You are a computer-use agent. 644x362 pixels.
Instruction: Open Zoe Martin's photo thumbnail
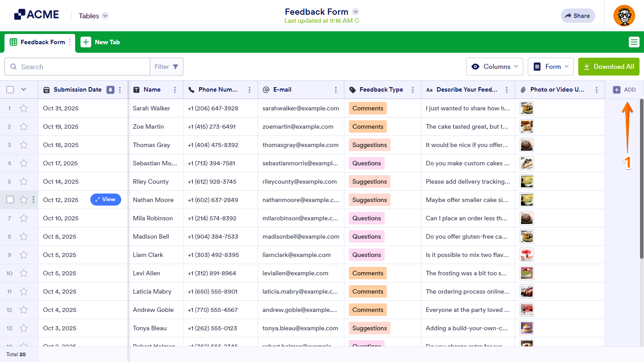click(x=527, y=126)
